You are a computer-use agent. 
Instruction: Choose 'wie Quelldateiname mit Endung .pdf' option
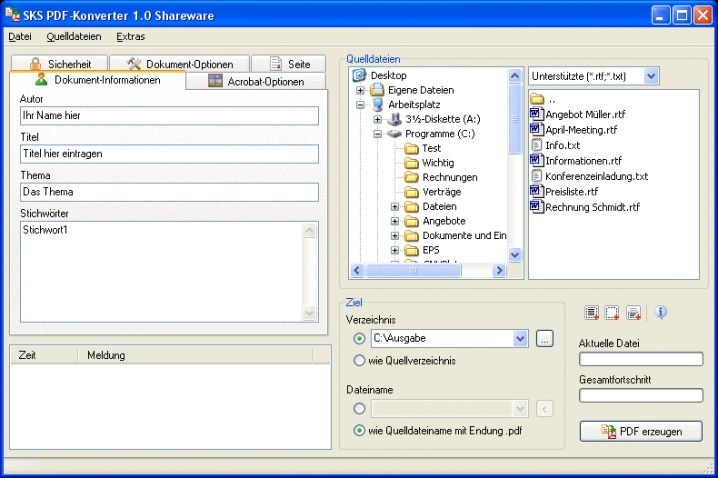click(359, 431)
